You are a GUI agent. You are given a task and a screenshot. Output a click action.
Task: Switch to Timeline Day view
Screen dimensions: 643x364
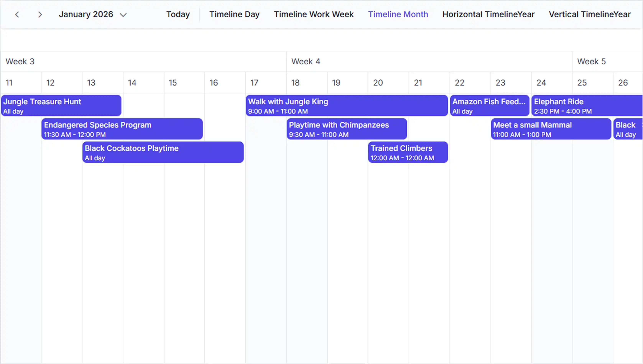pyautogui.click(x=234, y=15)
